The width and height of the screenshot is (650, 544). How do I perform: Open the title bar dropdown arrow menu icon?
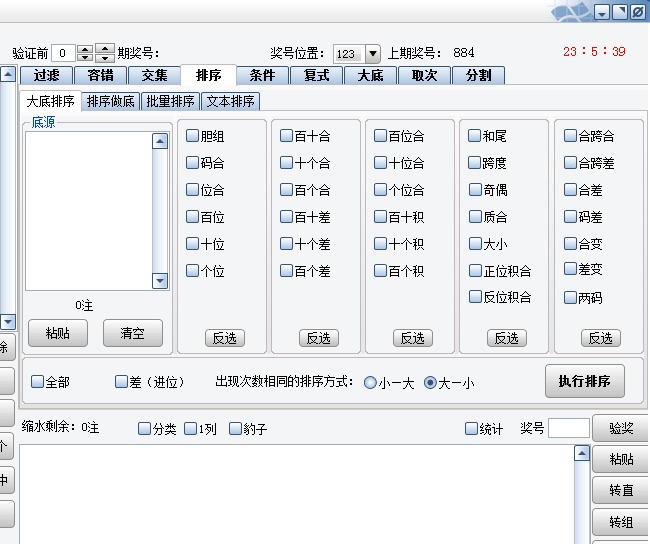point(602,12)
